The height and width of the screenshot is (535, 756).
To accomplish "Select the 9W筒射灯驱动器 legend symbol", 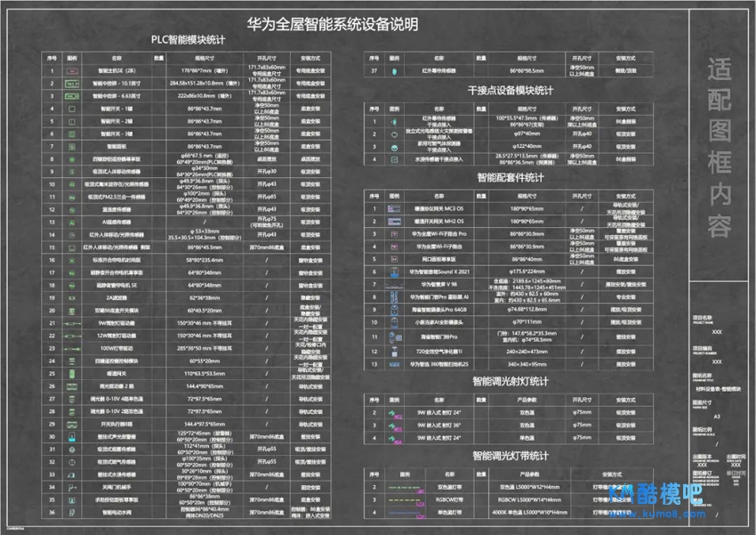I will click(72, 323).
